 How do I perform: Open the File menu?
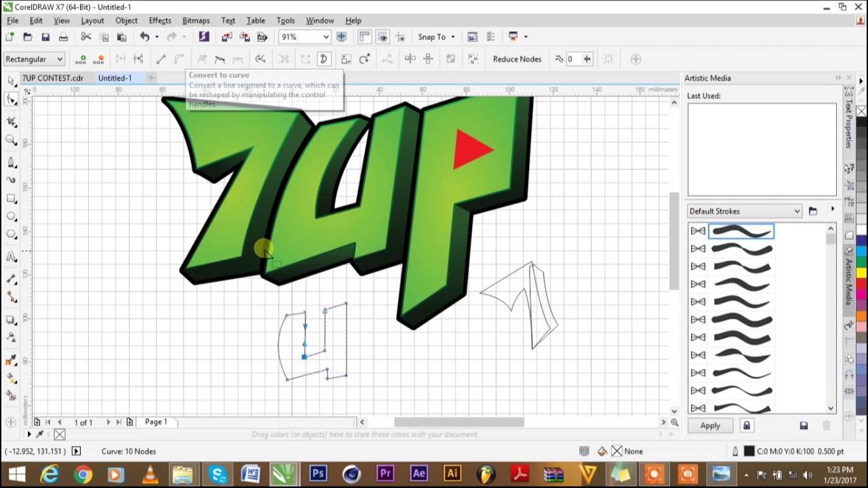point(13,20)
